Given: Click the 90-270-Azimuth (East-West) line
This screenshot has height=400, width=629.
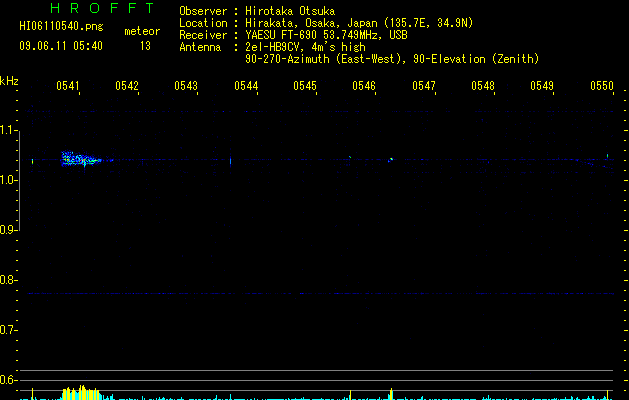Looking at the screenshot, I should [x=392, y=59].
